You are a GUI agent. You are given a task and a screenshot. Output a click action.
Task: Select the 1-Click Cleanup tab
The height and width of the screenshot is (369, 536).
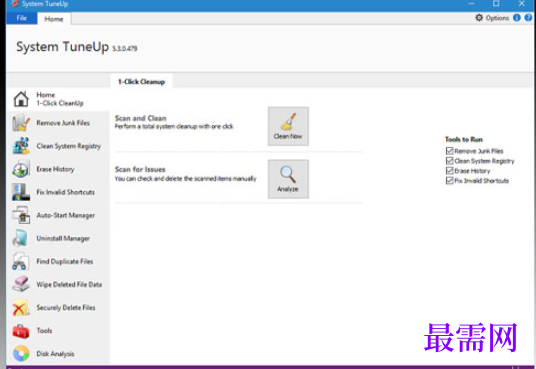(x=142, y=82)
